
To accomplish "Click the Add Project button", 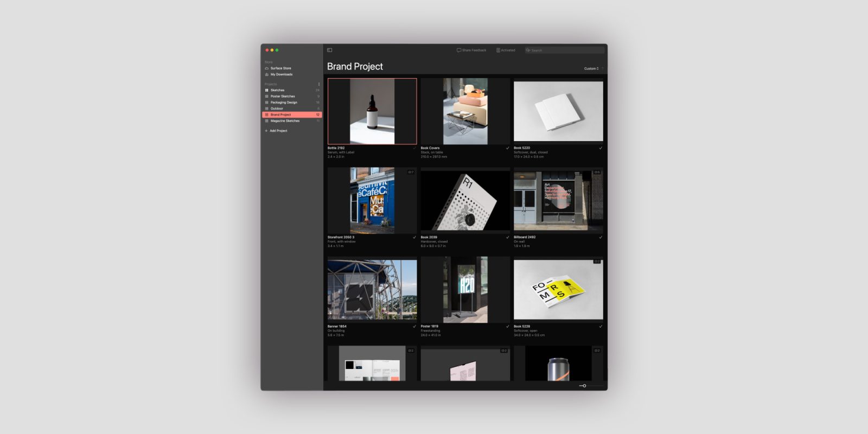I will click(x=278, y=131).
